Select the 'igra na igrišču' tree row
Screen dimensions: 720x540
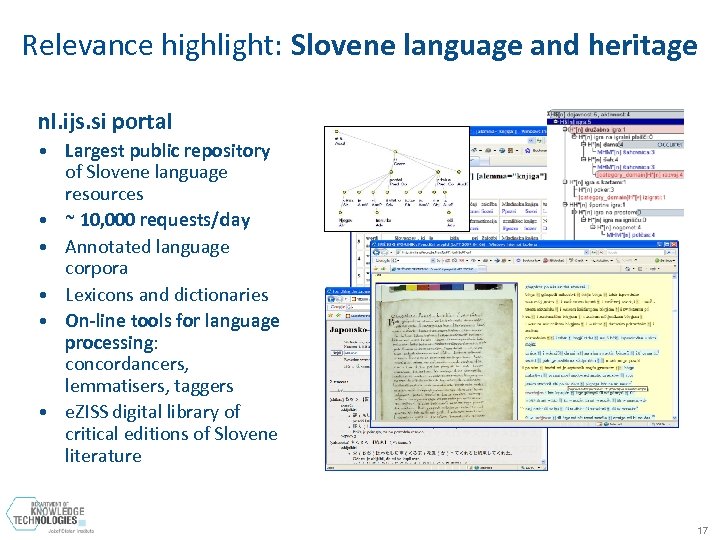coord(617,220)
